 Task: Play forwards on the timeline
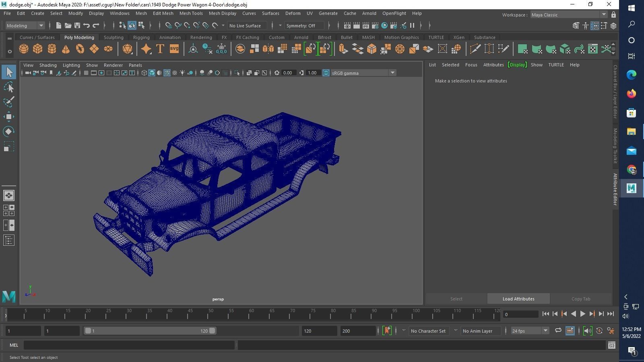coord(583,314)
